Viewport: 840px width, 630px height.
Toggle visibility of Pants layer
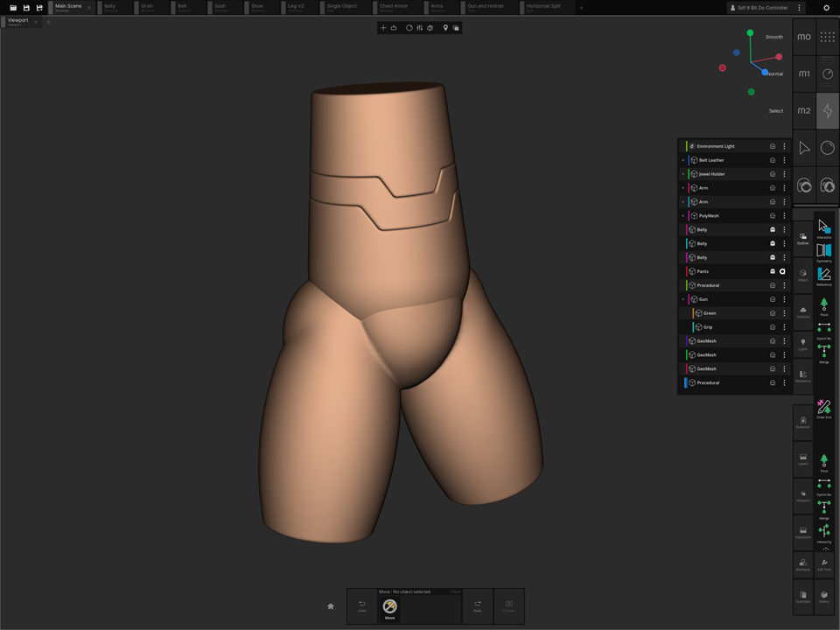click(773, 271)
